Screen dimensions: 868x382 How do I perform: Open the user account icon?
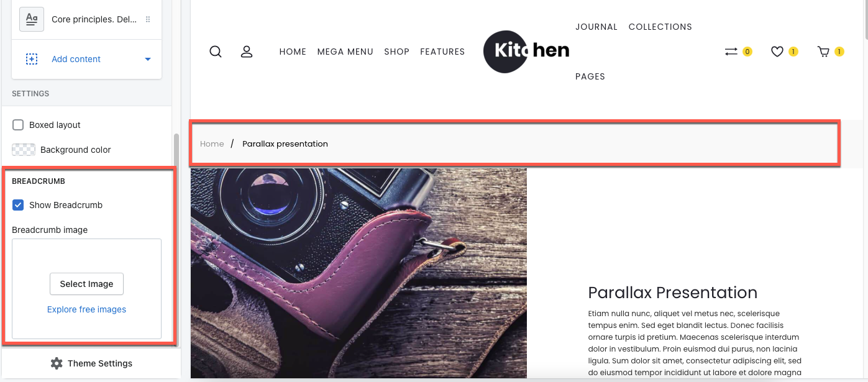click(x=247, y=52)
